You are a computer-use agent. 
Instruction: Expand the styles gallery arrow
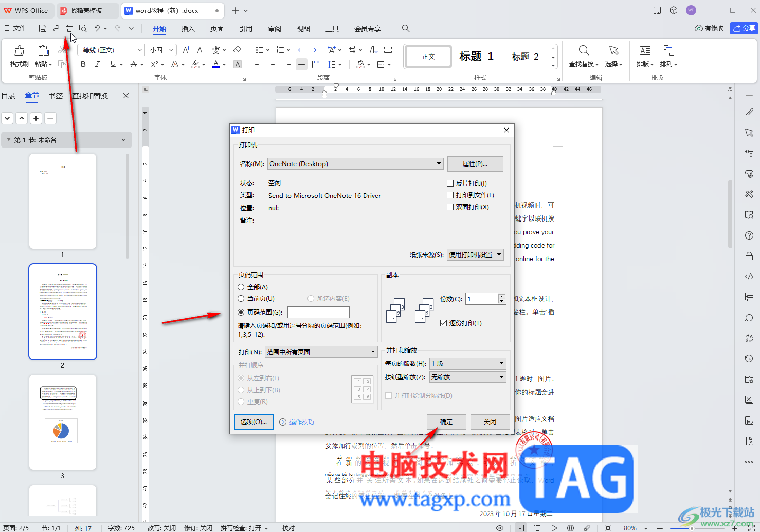click(x=553, y=65)
